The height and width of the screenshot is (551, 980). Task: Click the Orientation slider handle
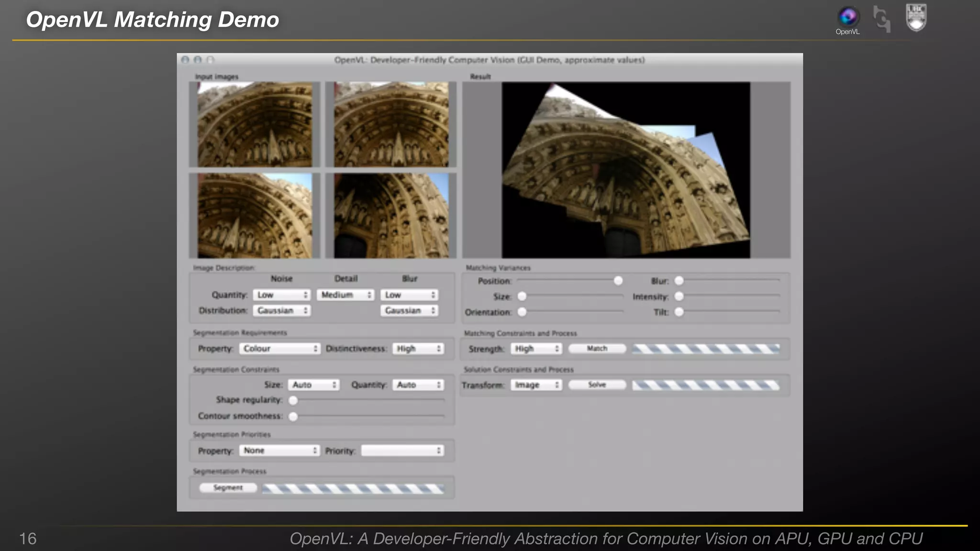[x=522, y=312]
